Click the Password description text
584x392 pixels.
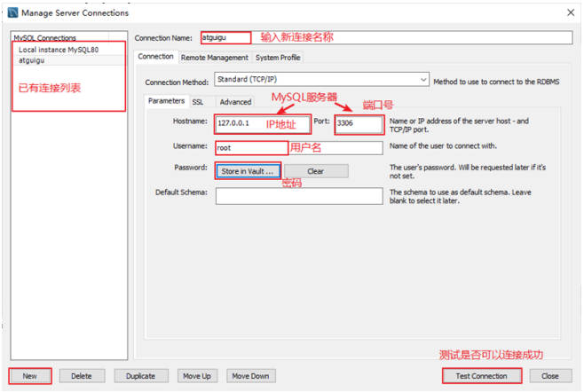pyautogui.click(x=468, y=171)
